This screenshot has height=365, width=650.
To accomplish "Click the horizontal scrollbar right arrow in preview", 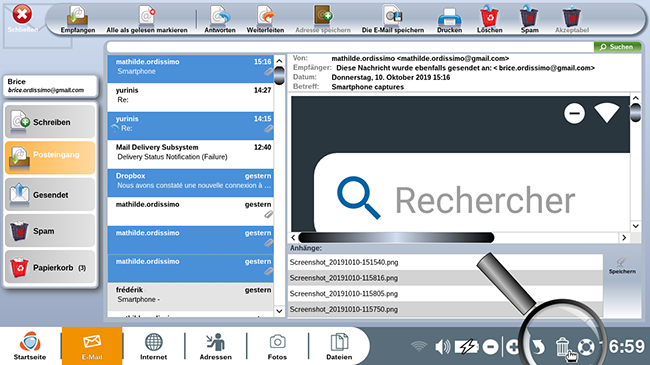I will point(624,238).
